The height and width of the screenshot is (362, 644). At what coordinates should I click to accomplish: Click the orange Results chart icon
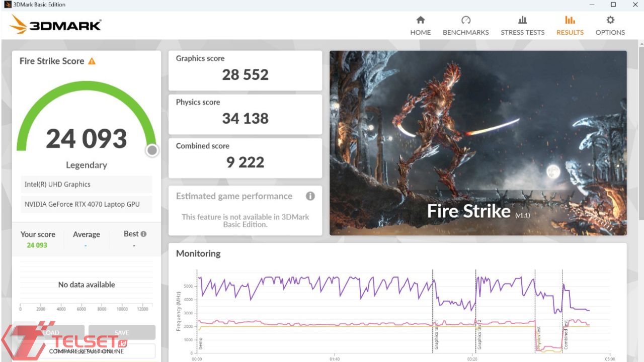click(x=570, y=20)
